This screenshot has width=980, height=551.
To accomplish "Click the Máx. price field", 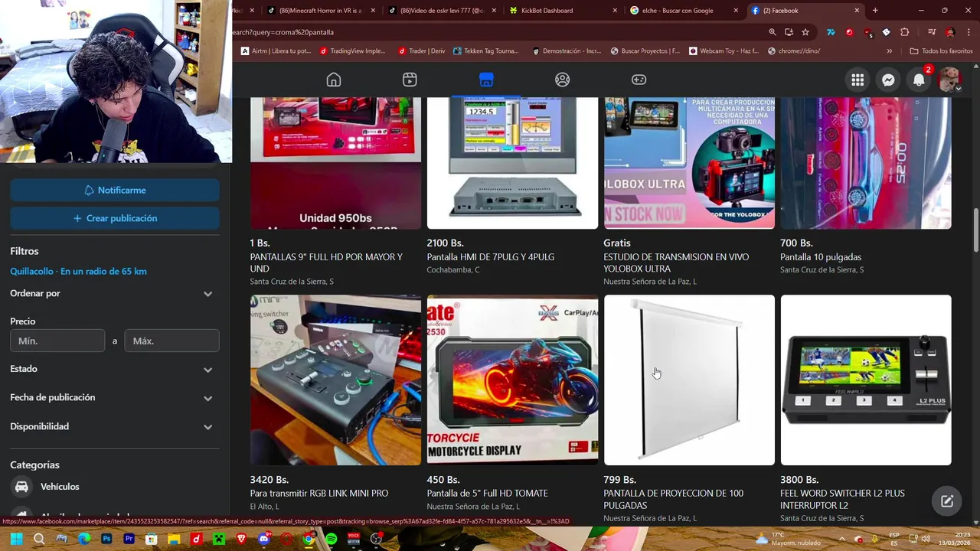I will pyautogui.click(x=172, y=341).
